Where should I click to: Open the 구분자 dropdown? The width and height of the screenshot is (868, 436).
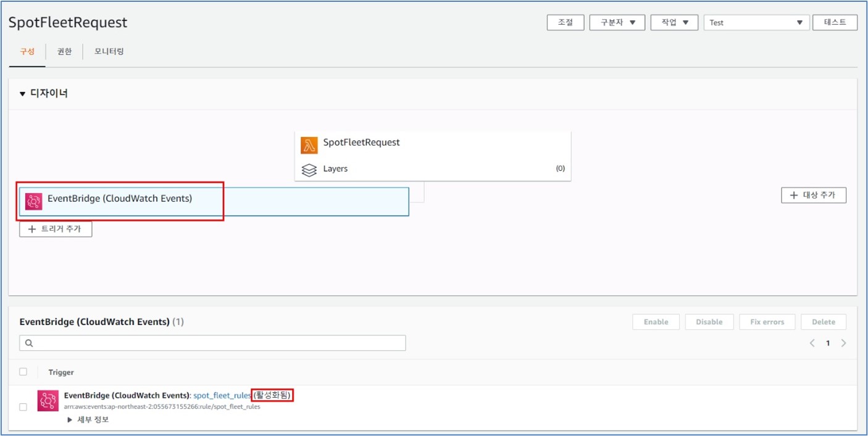(x=617, y=22)
